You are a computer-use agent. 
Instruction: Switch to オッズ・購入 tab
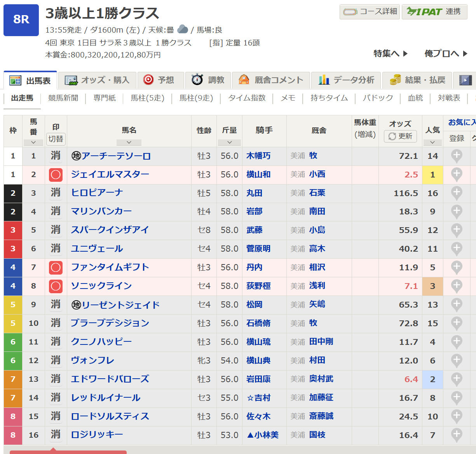(x=97, y=80)
